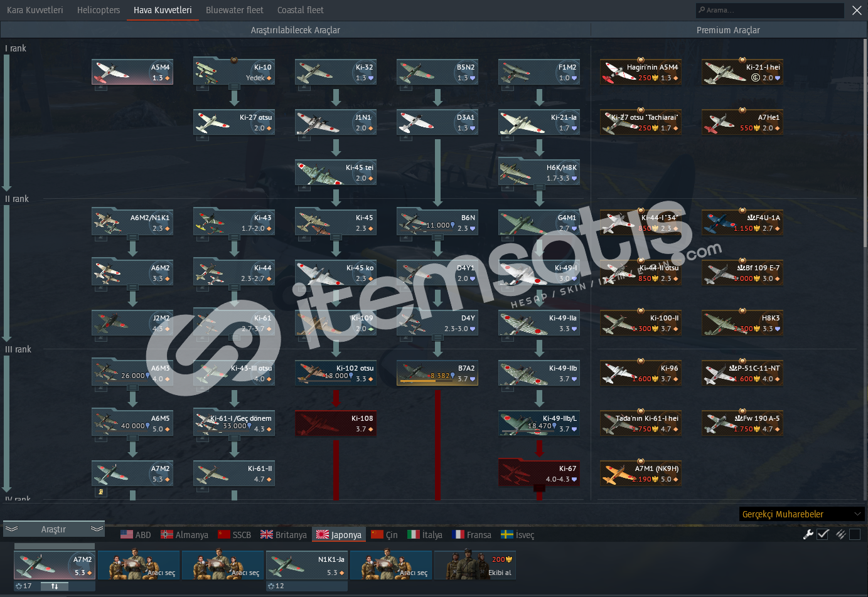The image size is (868, 597).
Task: Select premium A7He1 card
Action: point(742,122)
